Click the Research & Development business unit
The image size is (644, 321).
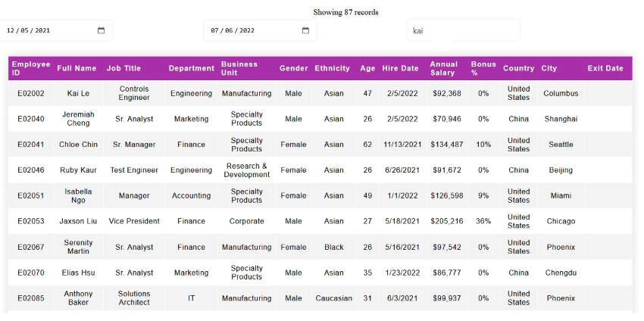coord(246,170)
